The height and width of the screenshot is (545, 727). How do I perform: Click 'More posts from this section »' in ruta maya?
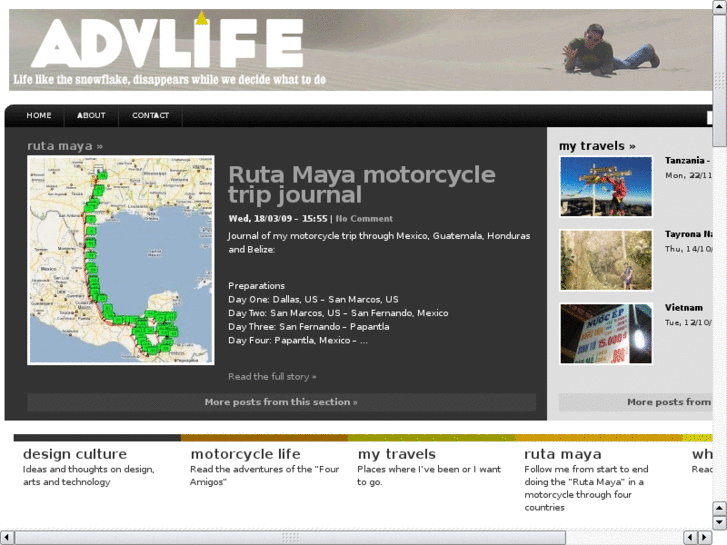coord(281,402)
